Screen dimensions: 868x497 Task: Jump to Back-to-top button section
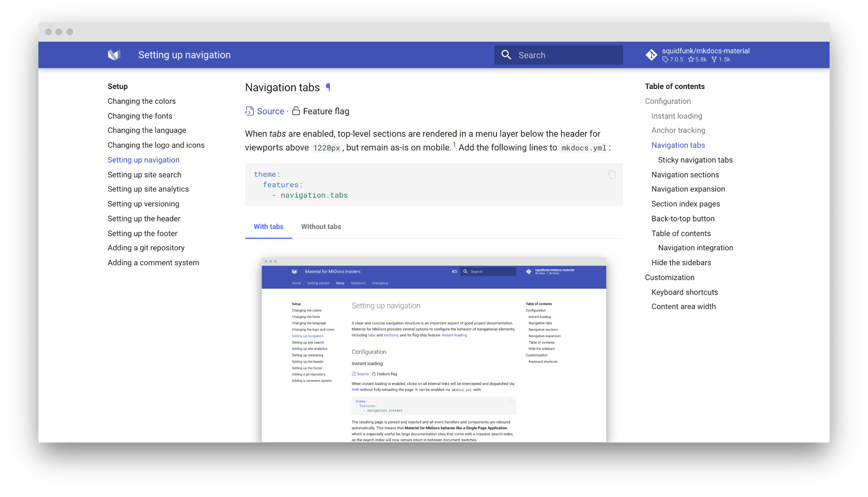point(683,219)
